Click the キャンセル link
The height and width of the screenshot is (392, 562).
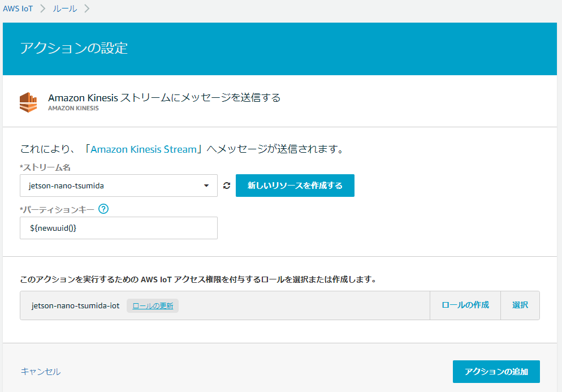click(41, 372)
